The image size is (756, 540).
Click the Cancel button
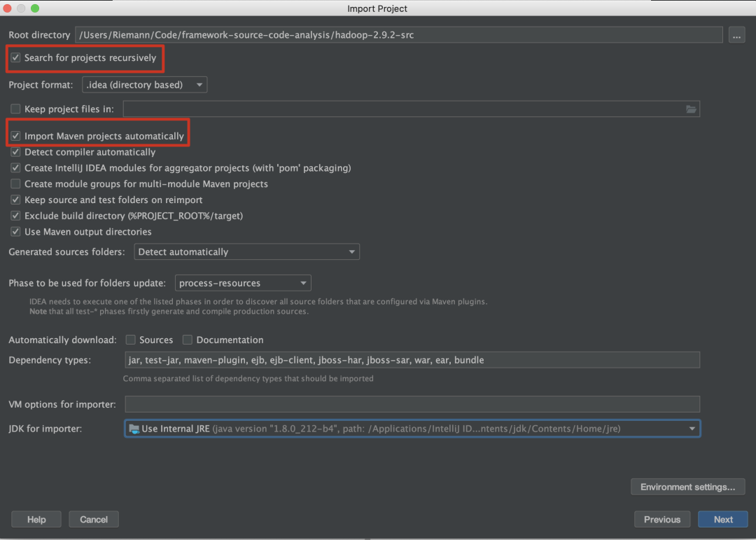pyautogui.click(x=94, y=519)
